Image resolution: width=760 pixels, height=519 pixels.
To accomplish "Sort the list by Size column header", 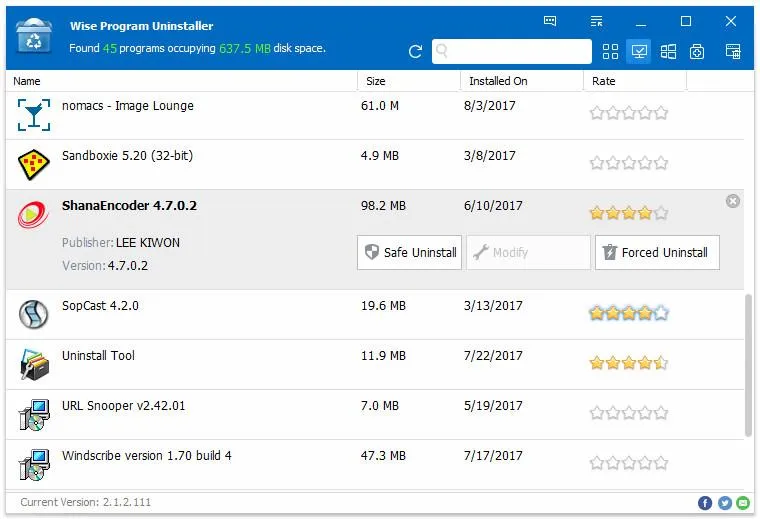I will tap(407, 81).
